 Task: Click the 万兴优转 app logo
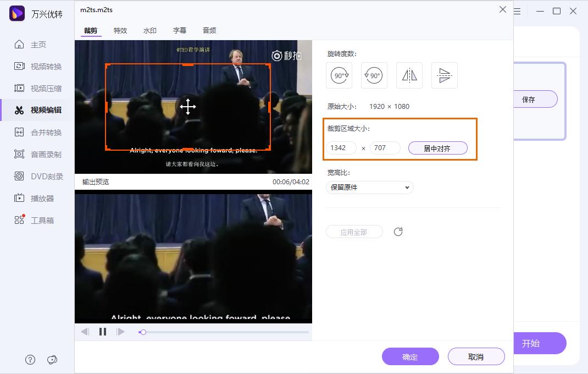click(x=17, y=14)
